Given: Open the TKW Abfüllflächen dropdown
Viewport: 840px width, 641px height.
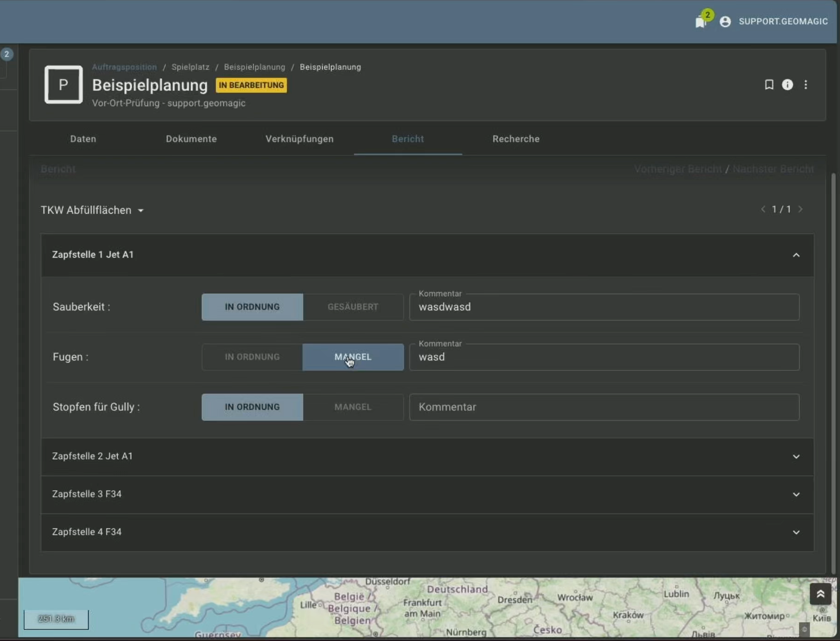Looking at the screenshot, I should pos(92,210).
